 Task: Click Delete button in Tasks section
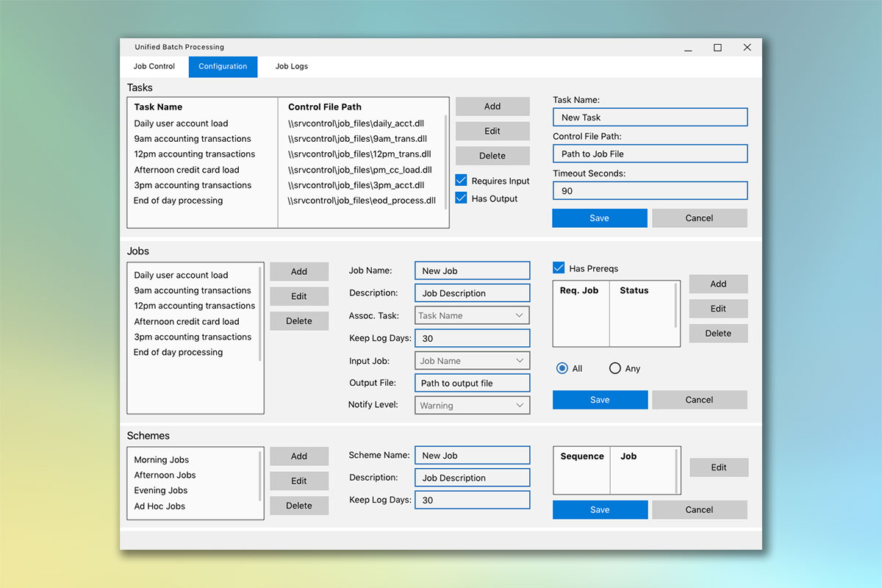pyautogui.click(x=492, y=156)
